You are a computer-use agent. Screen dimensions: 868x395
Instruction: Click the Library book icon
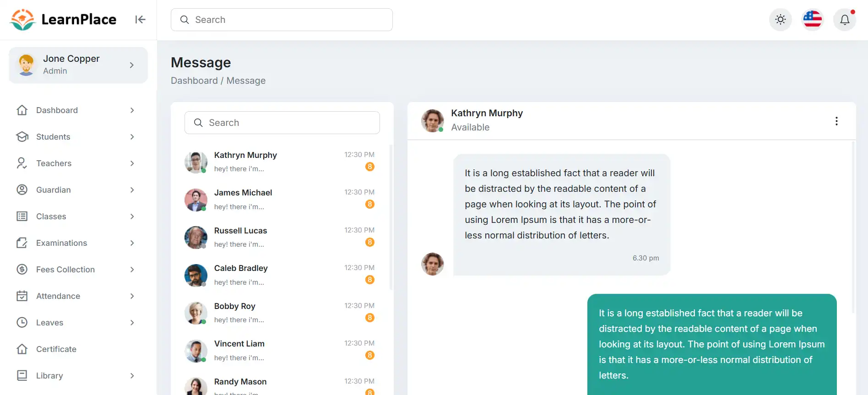click(22, 376)
